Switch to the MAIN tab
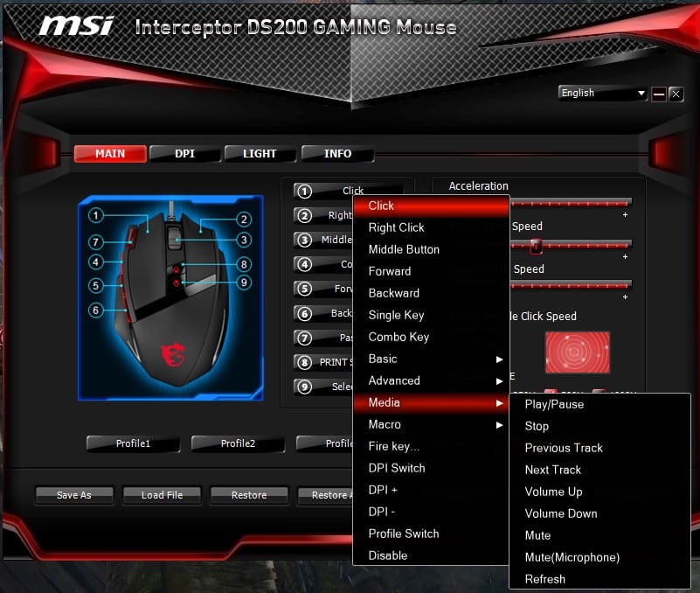 (x=110, y=154)
